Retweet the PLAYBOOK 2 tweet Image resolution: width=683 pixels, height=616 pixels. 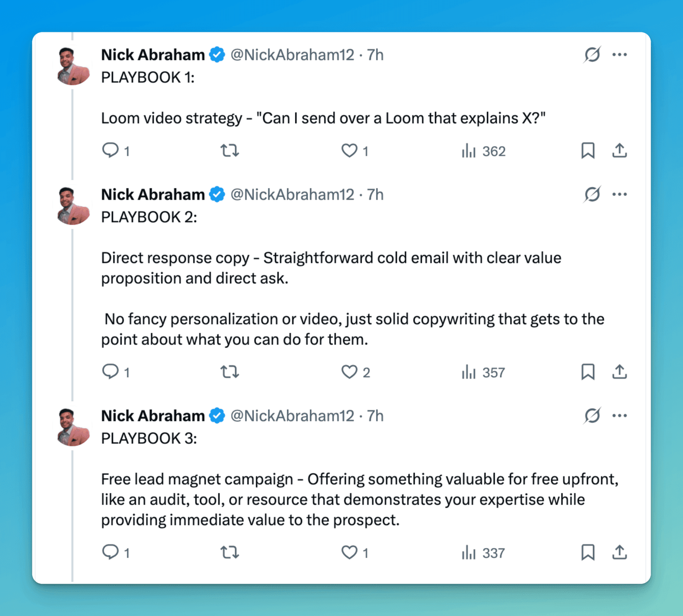pyautogui.click(x=230, y=372)
